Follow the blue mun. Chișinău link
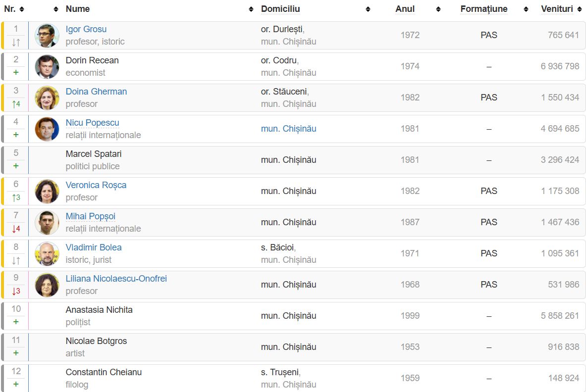The width and height of the screenshot is (586, 392). (x=288, y=129)
